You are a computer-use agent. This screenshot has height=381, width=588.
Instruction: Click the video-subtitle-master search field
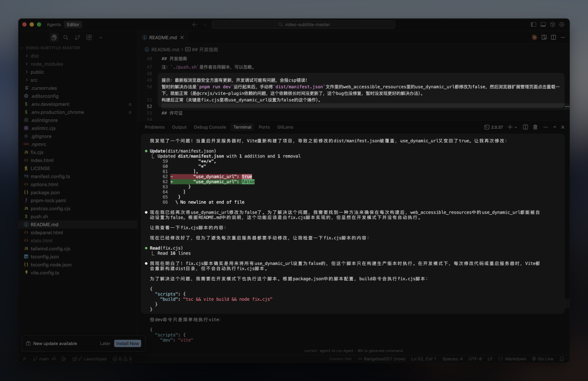(303, 25)
